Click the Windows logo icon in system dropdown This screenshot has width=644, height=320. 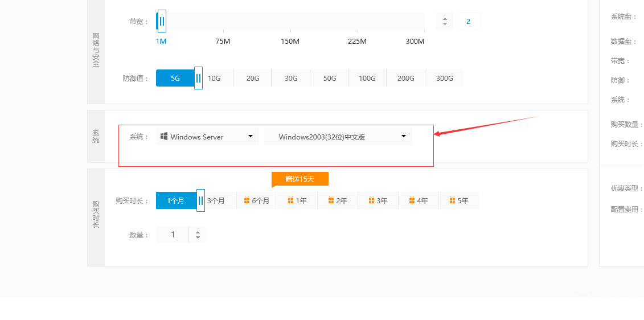(164, 137)
